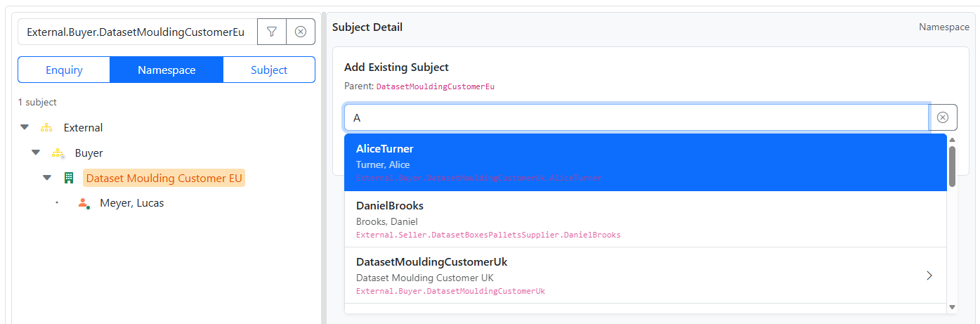Click the 'Turner, Alice' display name

[383, 165]
